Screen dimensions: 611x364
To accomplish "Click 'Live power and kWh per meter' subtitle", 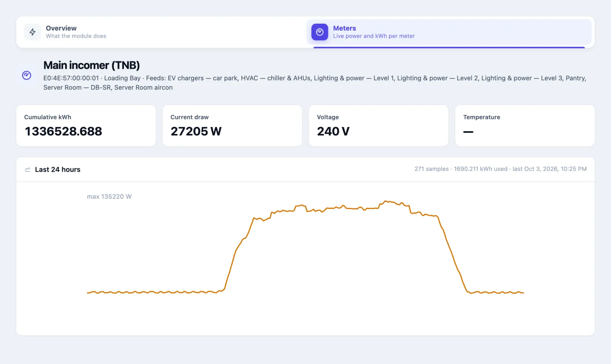I will tap(374, 36).
